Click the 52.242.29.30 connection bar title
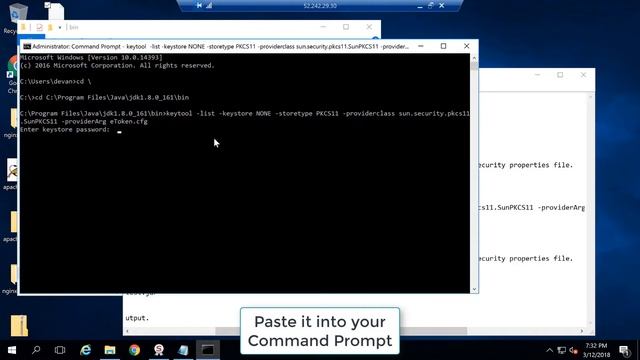This screenshot has width=640, height=360. pyautogui.click(x=320, y=6)
